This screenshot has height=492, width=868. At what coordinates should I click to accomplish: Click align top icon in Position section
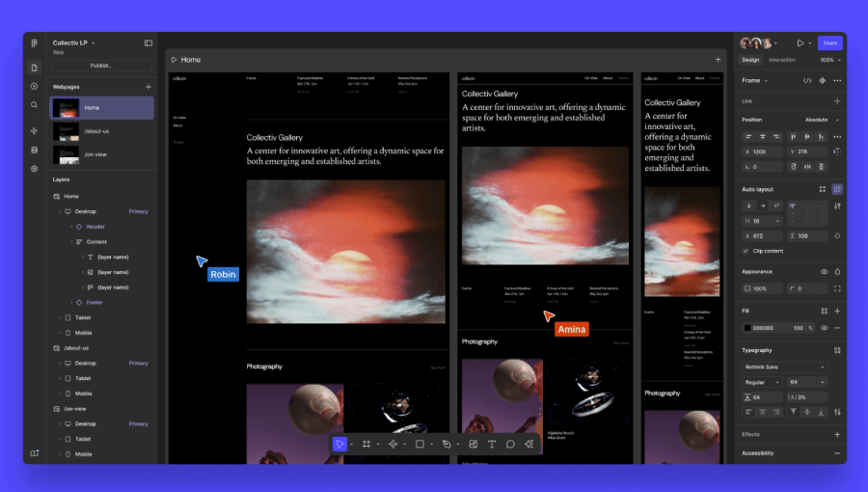[x=794, y=137]
